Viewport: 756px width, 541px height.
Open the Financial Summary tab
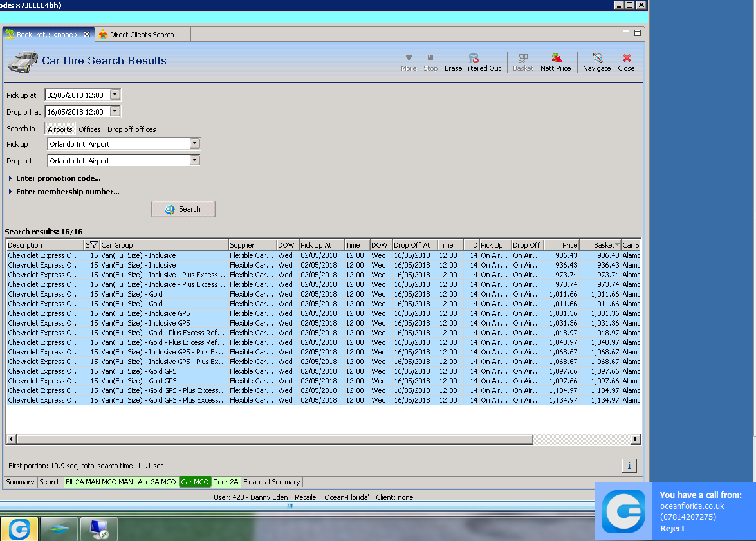tap(272, 482)
